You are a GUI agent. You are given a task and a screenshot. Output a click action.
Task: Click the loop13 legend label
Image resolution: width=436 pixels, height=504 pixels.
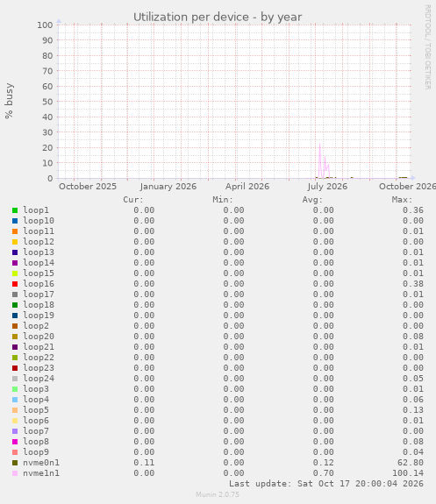[39, 252]
